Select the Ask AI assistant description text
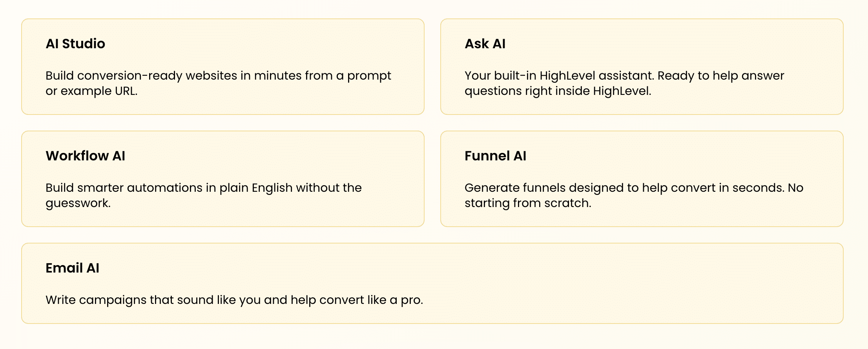 (624, 83)
